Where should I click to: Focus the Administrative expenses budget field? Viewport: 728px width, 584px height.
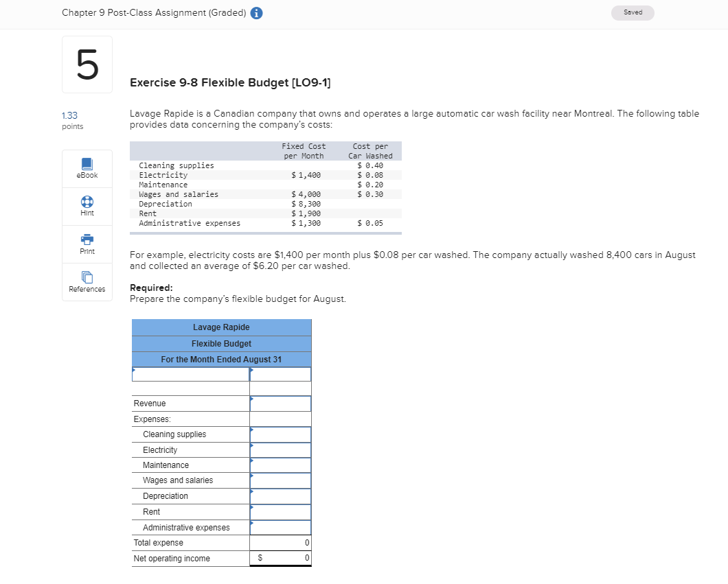point(280,528)
